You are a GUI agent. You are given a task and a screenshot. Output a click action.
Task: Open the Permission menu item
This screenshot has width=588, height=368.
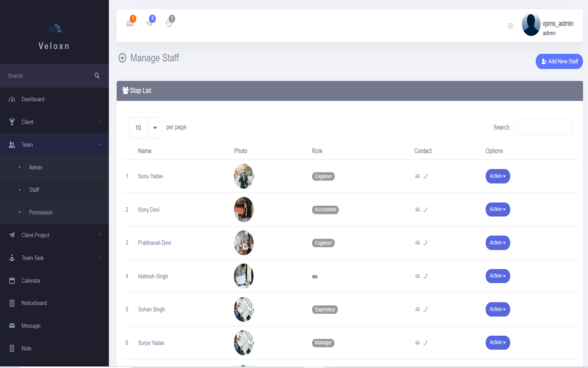[x=41, y=212]
